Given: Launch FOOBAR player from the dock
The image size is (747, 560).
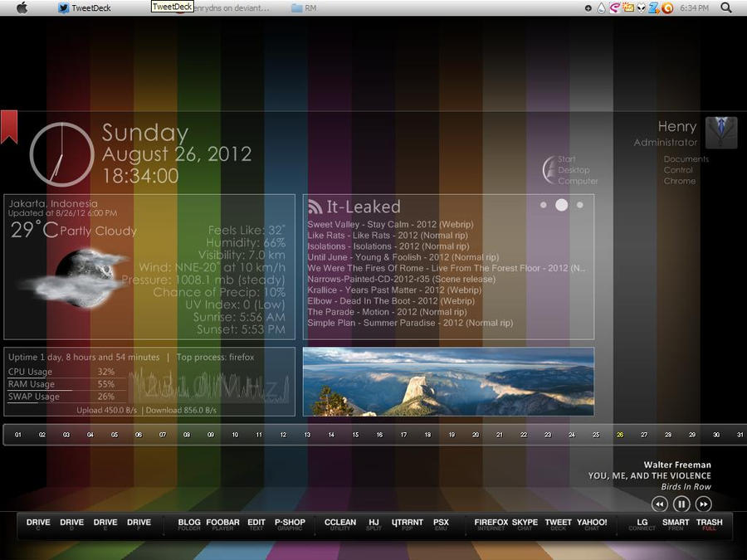Looking at the screenshot, I should pyautogui.click(x=222, y=523).
